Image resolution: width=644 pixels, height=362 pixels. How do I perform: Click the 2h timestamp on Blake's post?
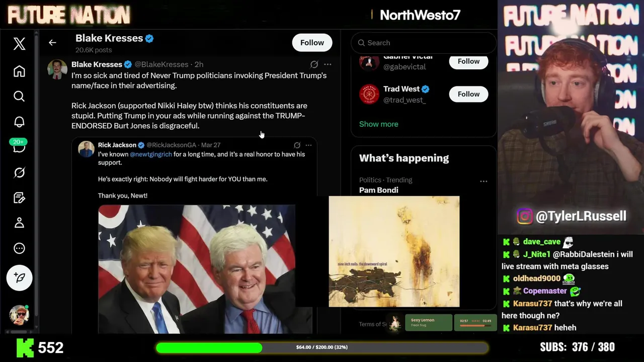pyautogui.click(x=199, y=64)
